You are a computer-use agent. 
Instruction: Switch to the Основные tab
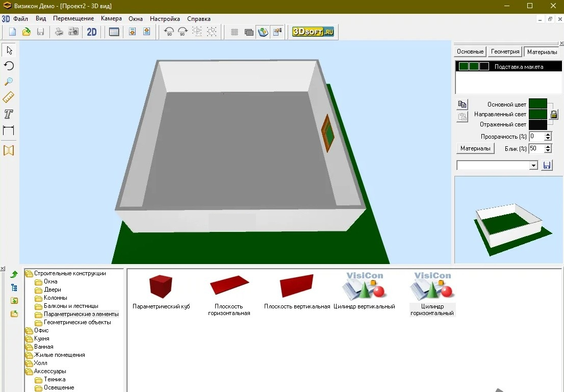coord(470,52)
